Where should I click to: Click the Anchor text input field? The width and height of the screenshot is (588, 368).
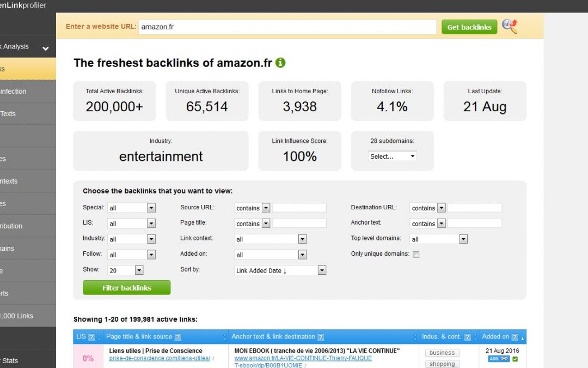tap(475, 224)
